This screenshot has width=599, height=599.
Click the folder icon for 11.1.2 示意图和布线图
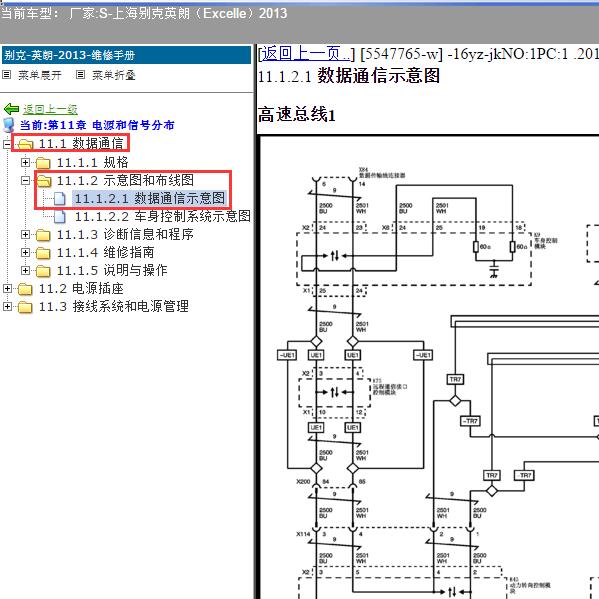coord(44,181)
